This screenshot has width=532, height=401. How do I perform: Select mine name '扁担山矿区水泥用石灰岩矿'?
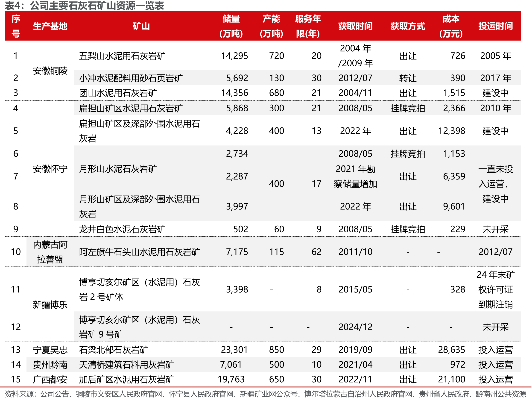coord(131,108)
